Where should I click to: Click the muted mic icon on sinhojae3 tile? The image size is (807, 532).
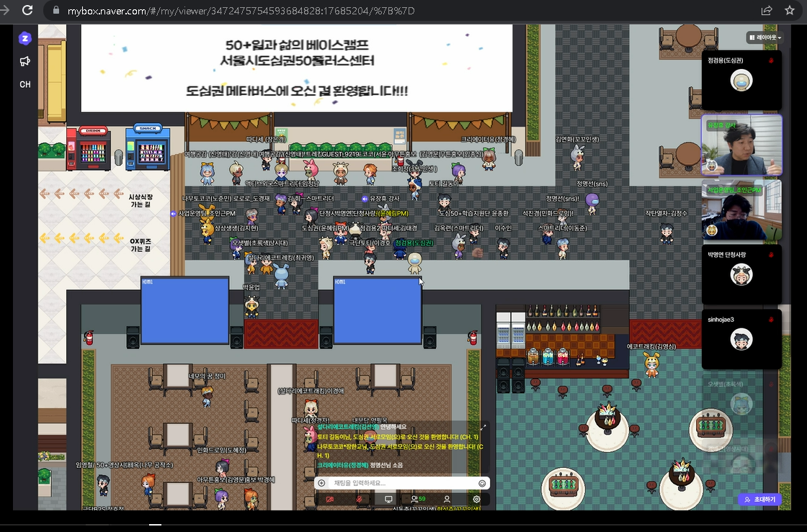tap(771, 320)
